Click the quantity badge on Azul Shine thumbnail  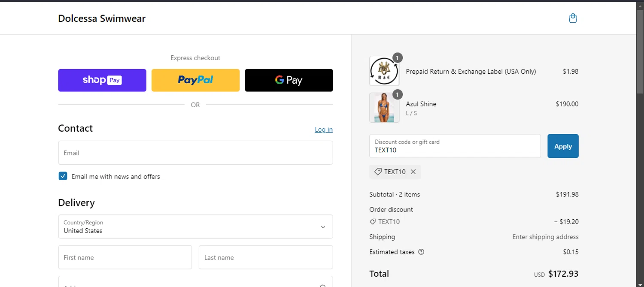coord(398,94)
